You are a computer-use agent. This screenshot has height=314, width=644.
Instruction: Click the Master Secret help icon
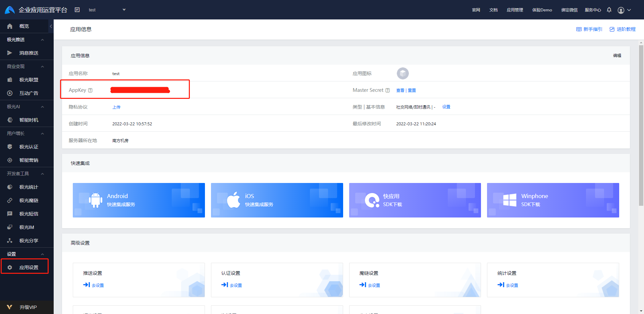[388, 90]
